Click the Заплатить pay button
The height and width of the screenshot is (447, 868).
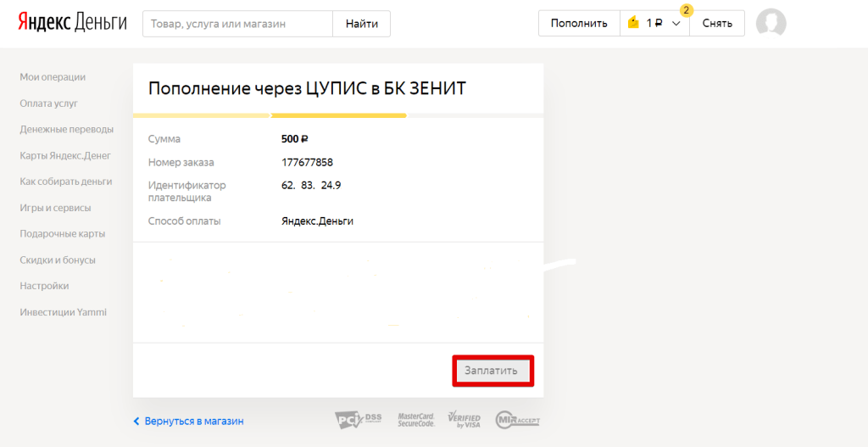pyautogui.click(x=493, y=371)
